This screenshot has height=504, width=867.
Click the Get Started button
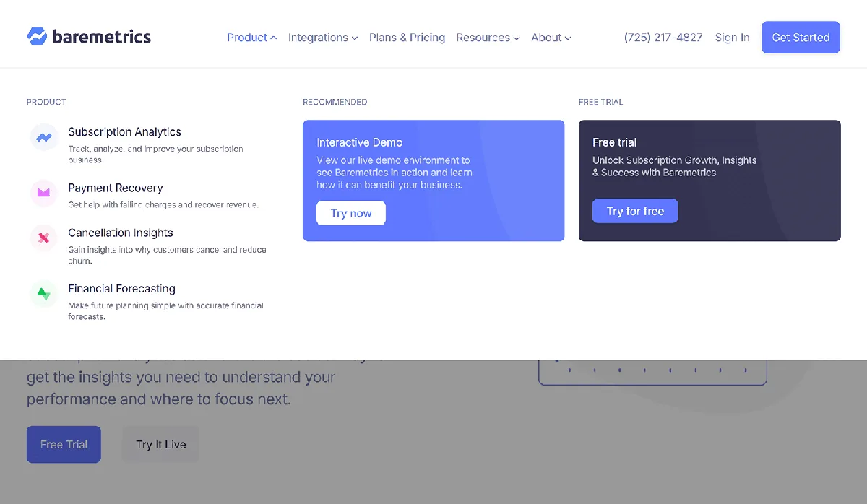801,38
